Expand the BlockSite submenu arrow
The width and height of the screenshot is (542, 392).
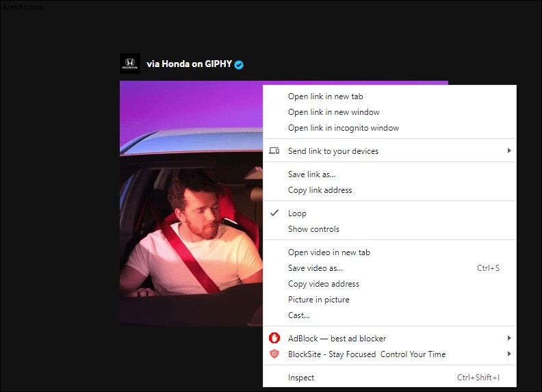(509, 354)
